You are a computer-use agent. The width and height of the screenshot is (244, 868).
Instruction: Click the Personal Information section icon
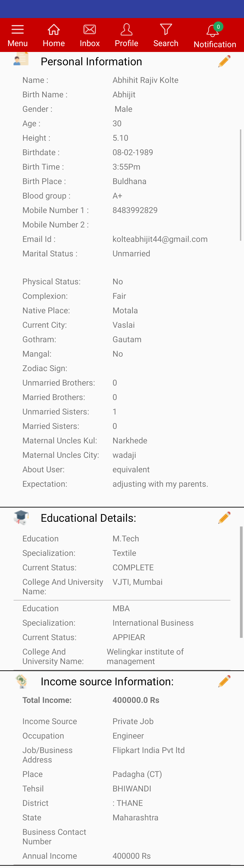coord(21,59)
